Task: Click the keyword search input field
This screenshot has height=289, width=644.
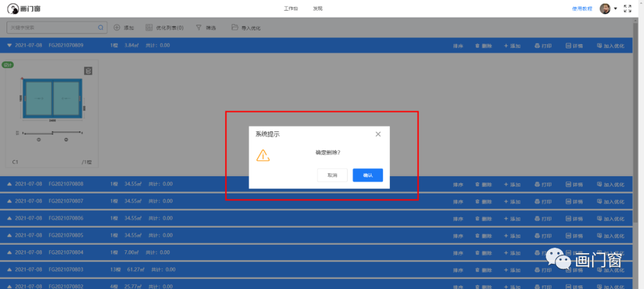Action: [52, 27]
